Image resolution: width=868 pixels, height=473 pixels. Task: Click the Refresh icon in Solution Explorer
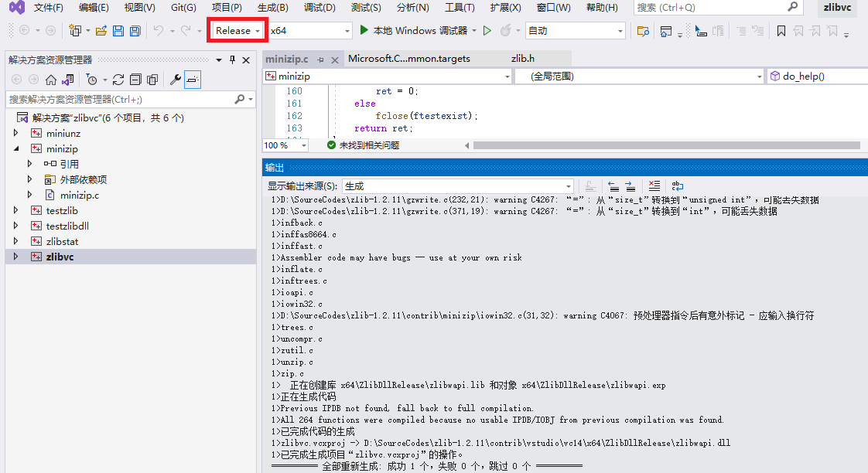tap(118, 79)
